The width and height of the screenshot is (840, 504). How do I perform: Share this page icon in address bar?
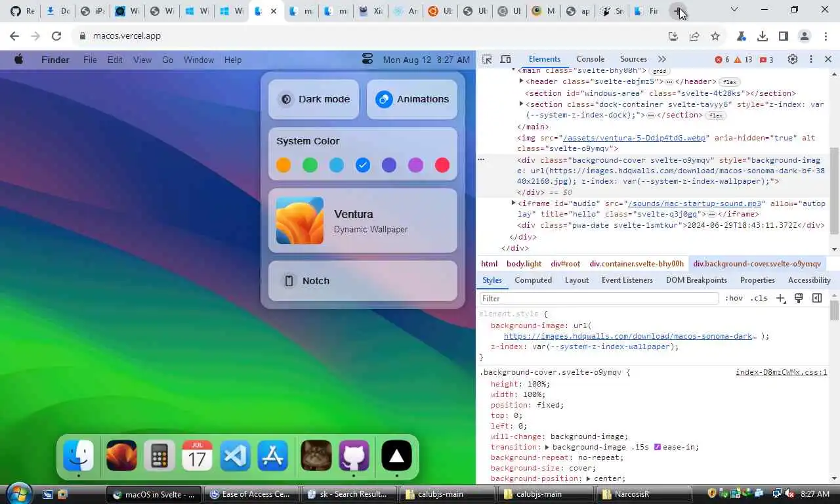click(x=694, y=36)
